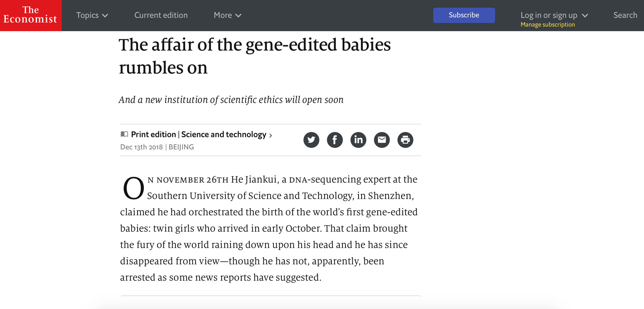This screenshot has height=309, width=644.
Task: Expand the More dropdown menu
Action: point(227,15)
